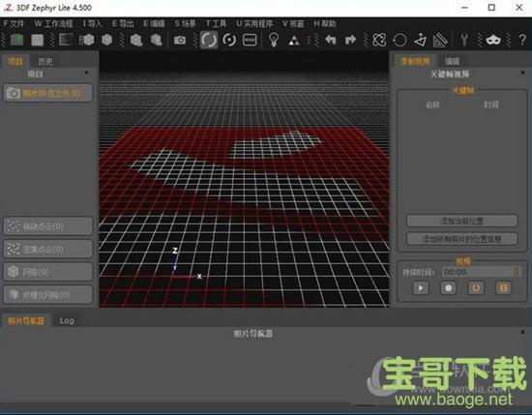
Task: Click the dense point cloud 密集点云(0) button
Action: (47, 249)
